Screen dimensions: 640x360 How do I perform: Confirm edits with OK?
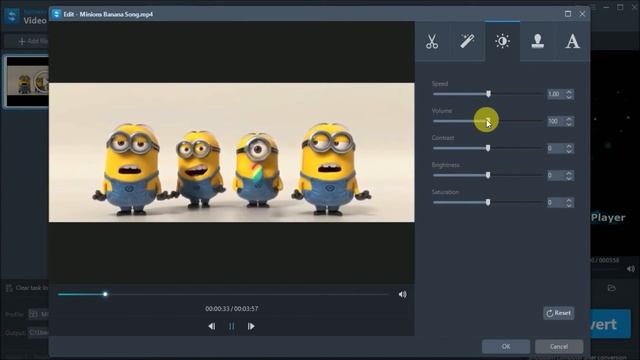(506, 347)
